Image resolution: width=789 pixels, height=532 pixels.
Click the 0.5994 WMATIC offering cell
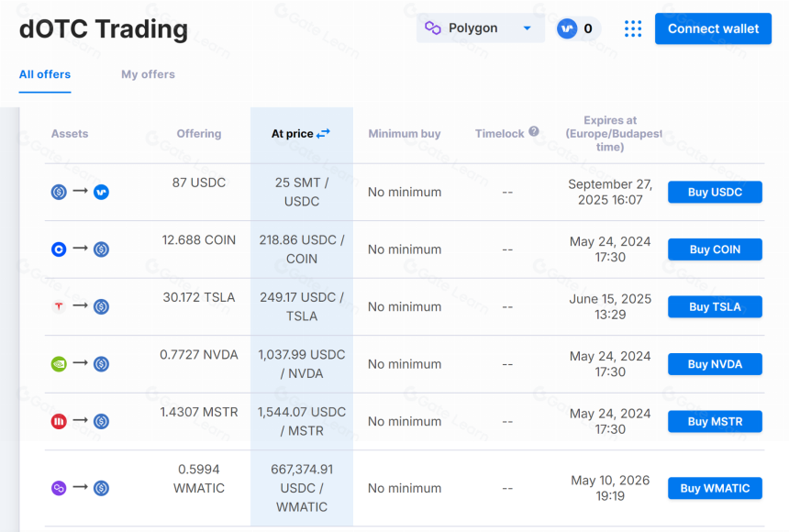point(199,479)
